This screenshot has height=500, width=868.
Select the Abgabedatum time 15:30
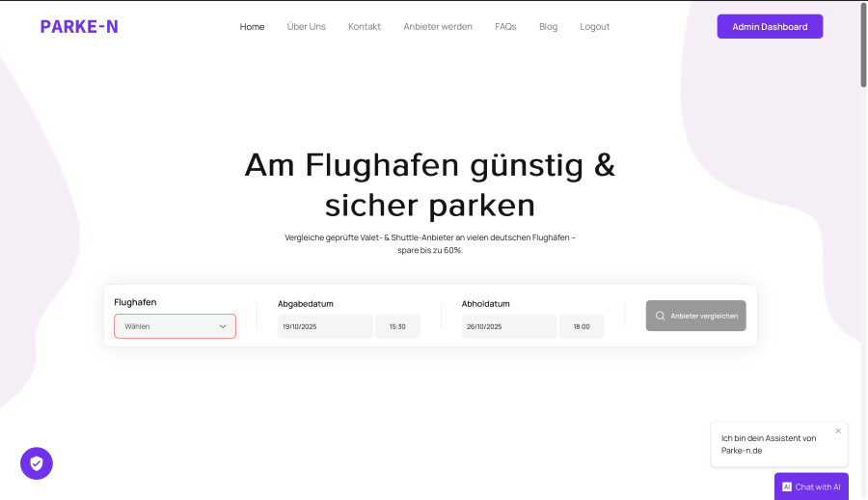pos(397,326)
